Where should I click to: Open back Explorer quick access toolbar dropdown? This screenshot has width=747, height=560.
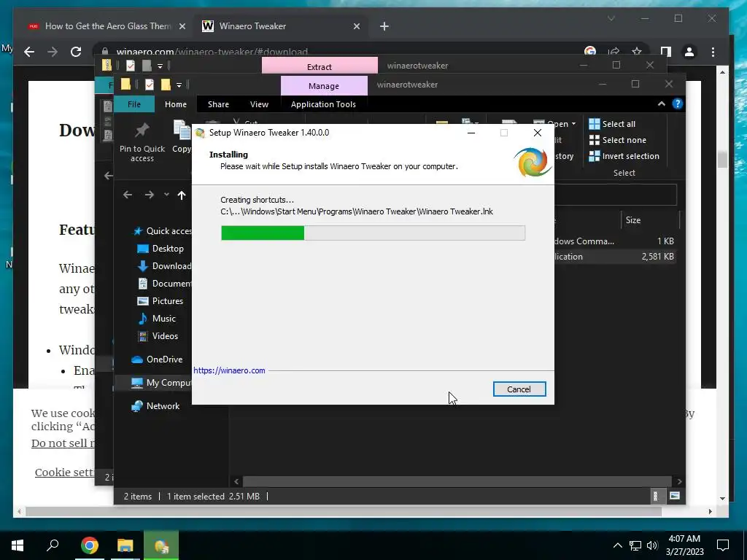tap(160, 66)
